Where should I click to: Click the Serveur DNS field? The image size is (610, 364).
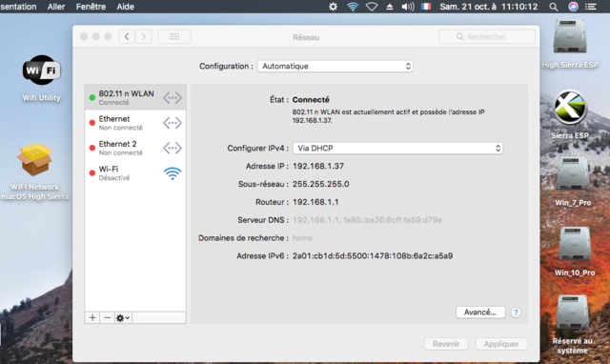367,220
